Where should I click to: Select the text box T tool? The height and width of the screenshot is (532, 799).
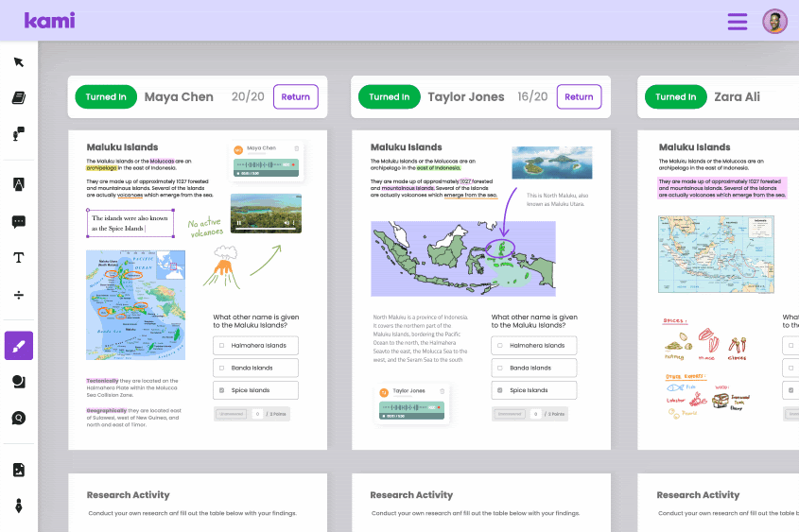tap(19, 258)
